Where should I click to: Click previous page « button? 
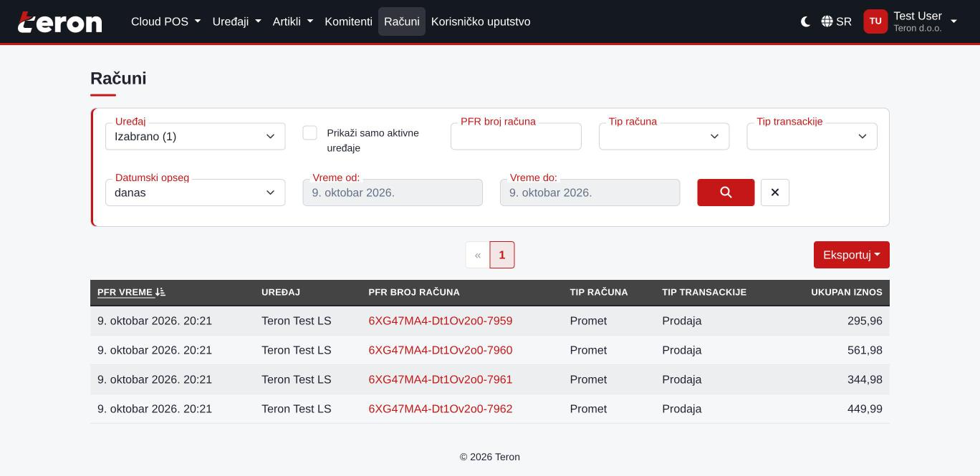coord(478,255)
